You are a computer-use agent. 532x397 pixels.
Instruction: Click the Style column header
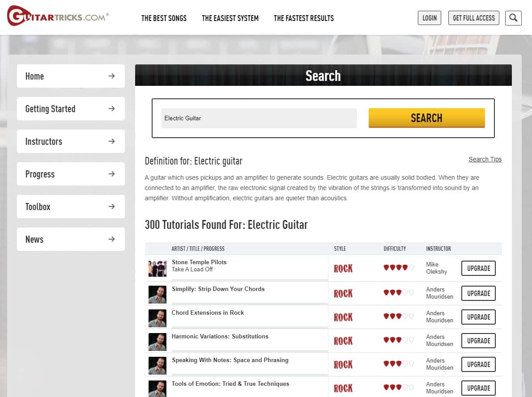pyautogui.click(x=340, y=249)
